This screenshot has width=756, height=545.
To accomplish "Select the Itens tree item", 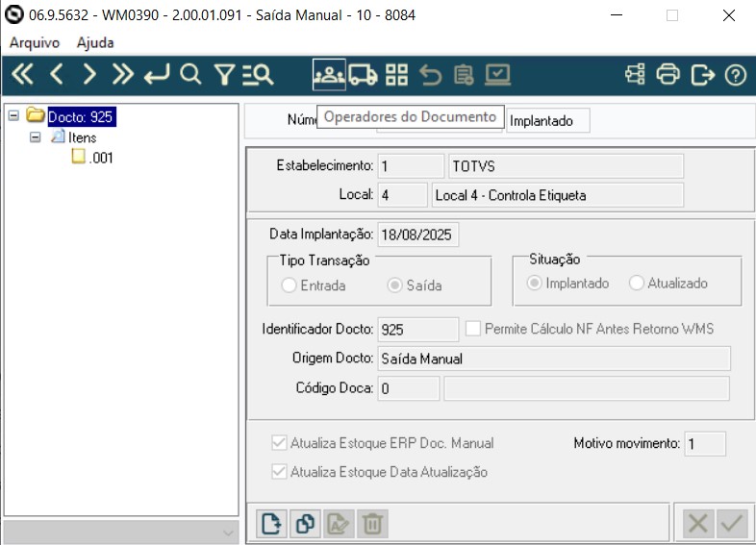I will click(x=82, y=137).
